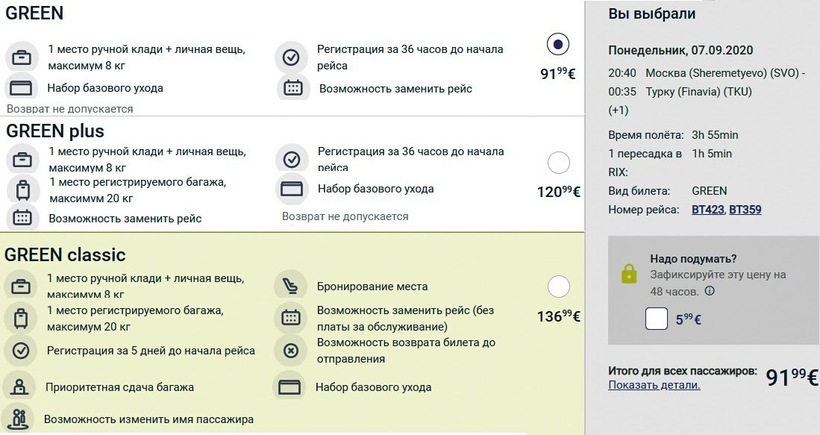The width and height of the screenshot is (820, 435).
Task: Click the hand luggage icon in GREEN fare
Action: click(x=21, y=56)
